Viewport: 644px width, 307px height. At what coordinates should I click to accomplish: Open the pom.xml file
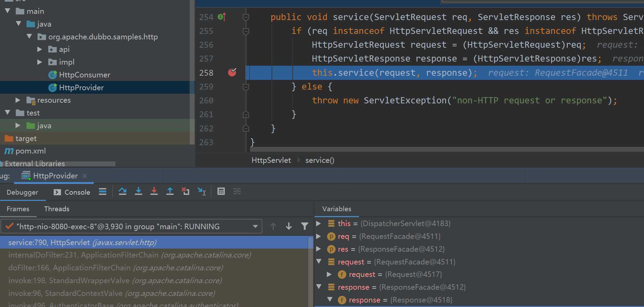25,151
